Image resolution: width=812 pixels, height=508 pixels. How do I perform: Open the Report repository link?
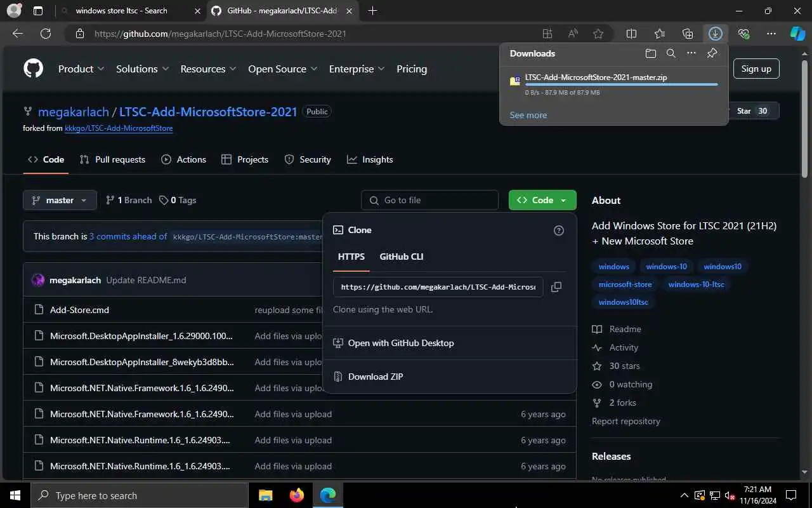tap(626, 421)
